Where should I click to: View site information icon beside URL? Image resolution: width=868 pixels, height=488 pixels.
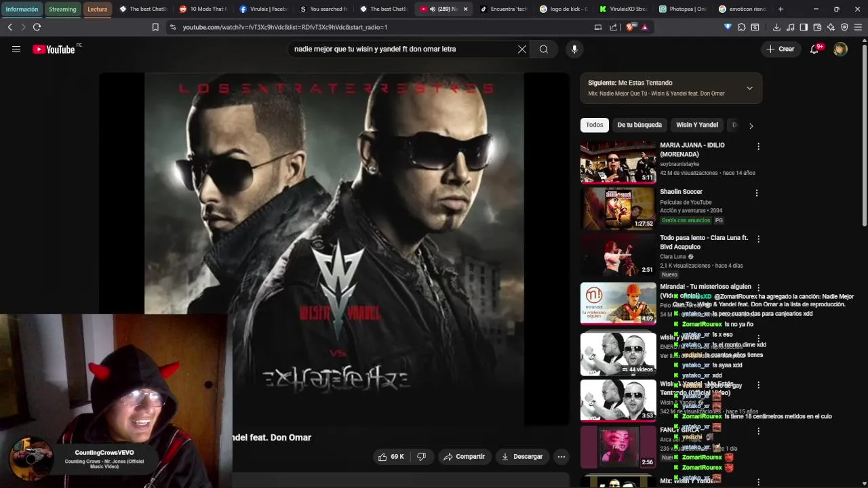[173, 27]
